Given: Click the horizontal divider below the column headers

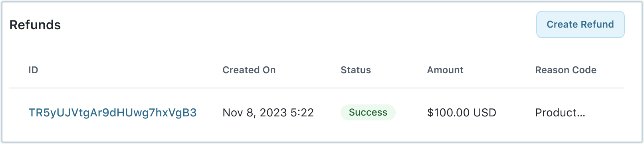Looking at the screenshot, I should point(317,88).
